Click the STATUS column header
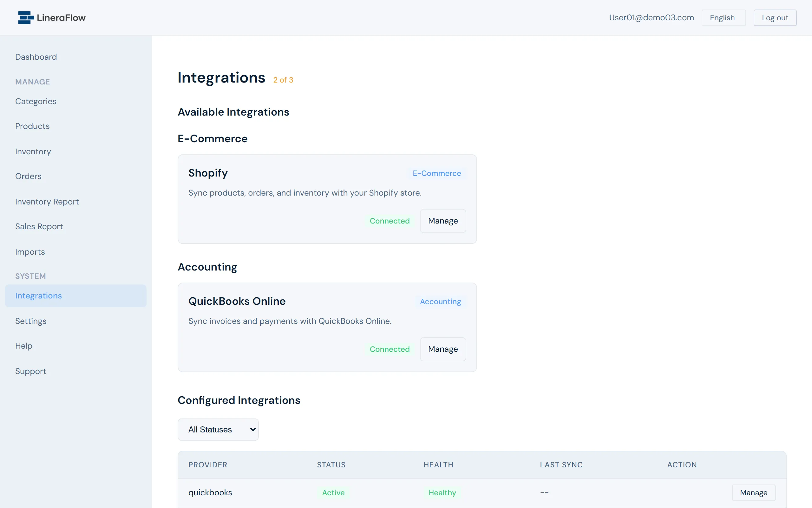 (331, 465)
